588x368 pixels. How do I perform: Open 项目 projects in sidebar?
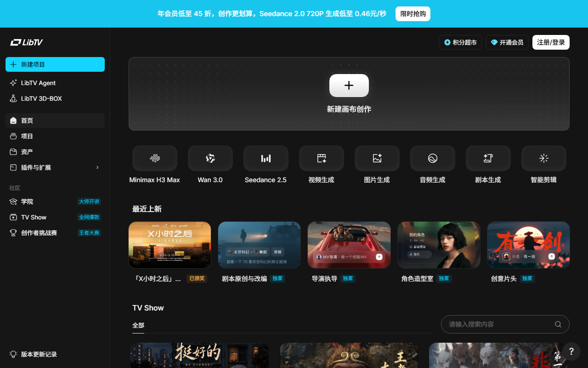(x=55, y=136)
